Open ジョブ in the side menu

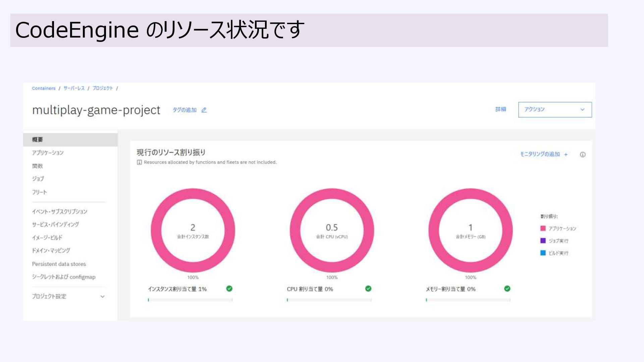click(x=38, y=179)
